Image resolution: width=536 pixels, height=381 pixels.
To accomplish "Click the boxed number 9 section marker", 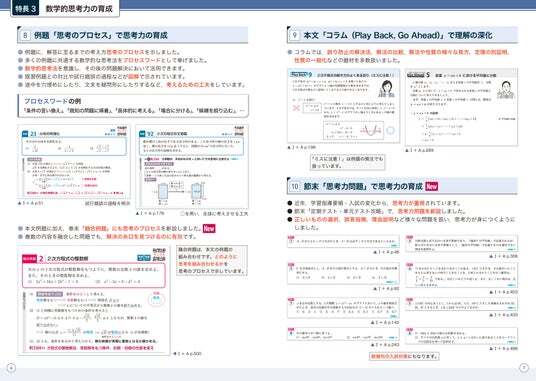I will tap(294, 35).
